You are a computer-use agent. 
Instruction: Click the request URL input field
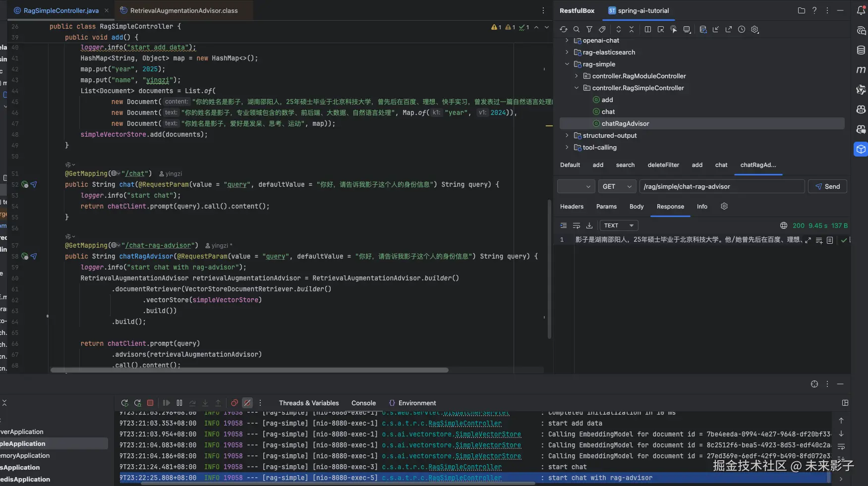[x=721, y=187]
